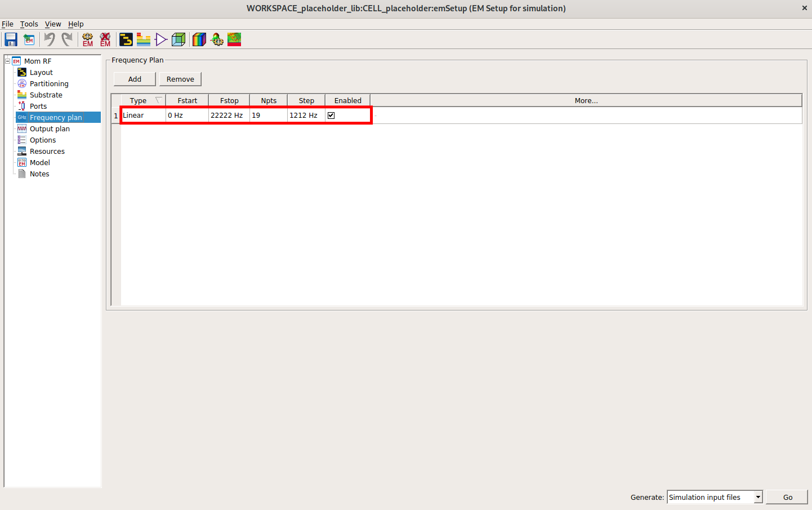Open Notes in the setup tree
This screenshot has height=510, width=812.
[x=39, y=174]
